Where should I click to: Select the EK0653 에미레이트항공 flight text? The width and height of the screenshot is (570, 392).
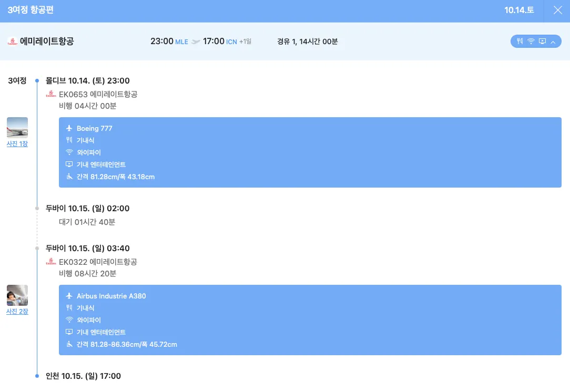pos(98,95)
